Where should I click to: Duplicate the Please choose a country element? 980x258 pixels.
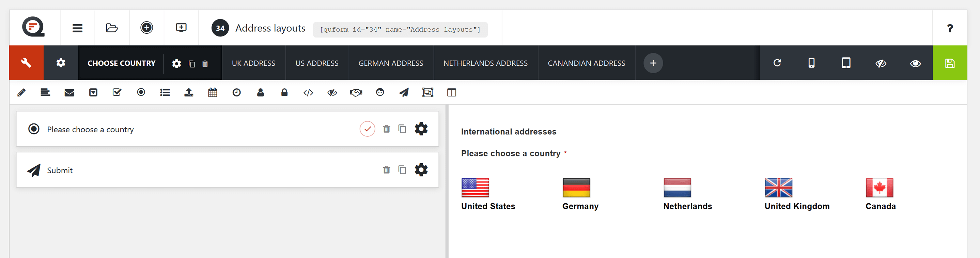point(402,129)
